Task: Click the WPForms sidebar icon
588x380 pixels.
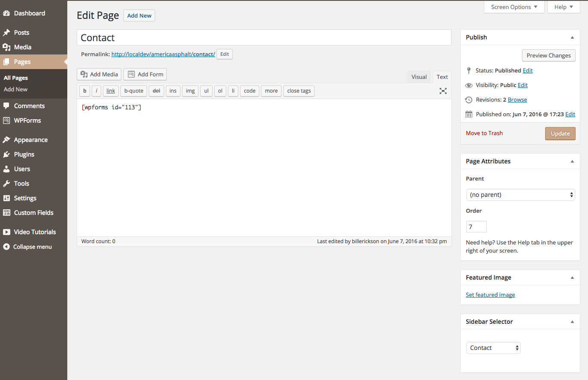Action: [6, 121]
